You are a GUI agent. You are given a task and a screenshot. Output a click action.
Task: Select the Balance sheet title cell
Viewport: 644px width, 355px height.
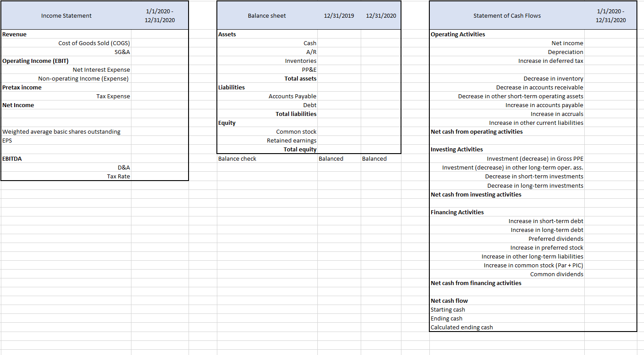click(x=267, y=15)
